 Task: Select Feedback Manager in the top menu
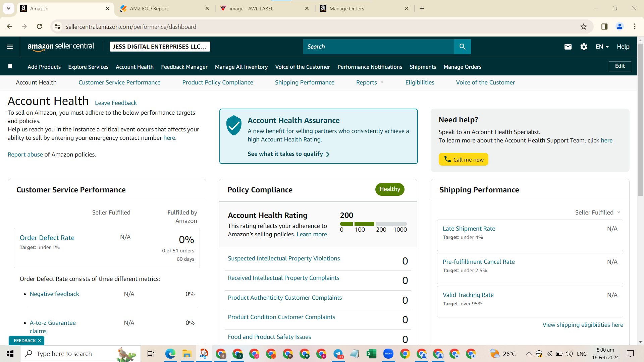[x=184, y=67]
